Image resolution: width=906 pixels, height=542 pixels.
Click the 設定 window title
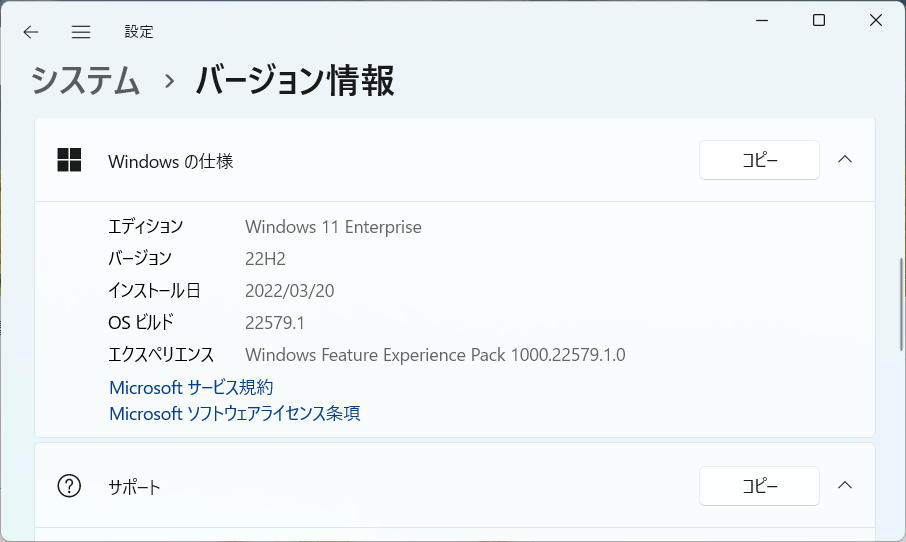tap(139, 32)
